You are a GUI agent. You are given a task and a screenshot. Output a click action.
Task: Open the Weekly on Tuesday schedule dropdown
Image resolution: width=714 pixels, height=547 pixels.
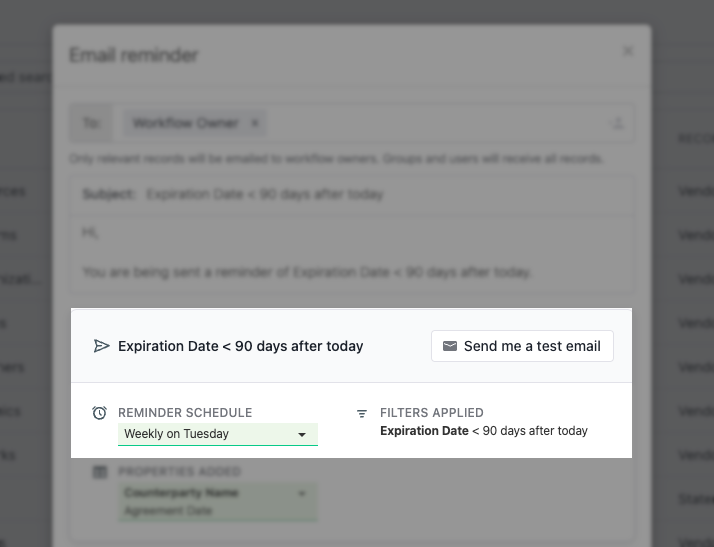pos(218,434)
